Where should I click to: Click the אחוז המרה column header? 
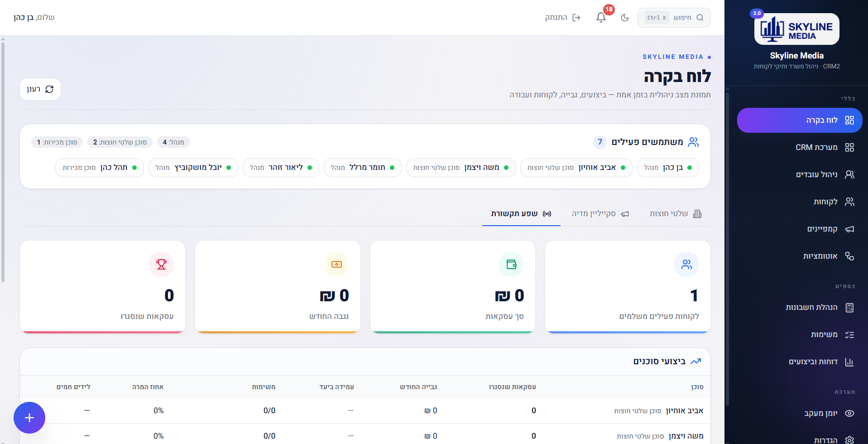pyautogui.click(x=148, y=387)
